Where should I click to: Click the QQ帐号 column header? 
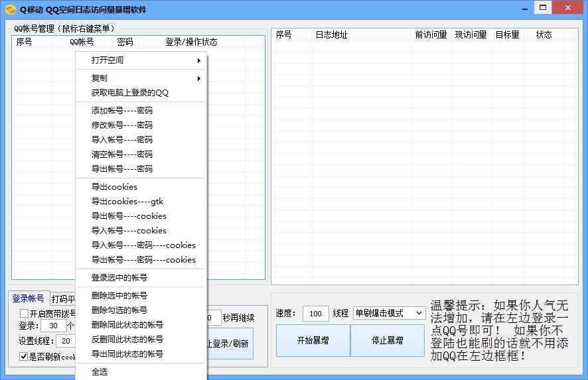point(82,42)
